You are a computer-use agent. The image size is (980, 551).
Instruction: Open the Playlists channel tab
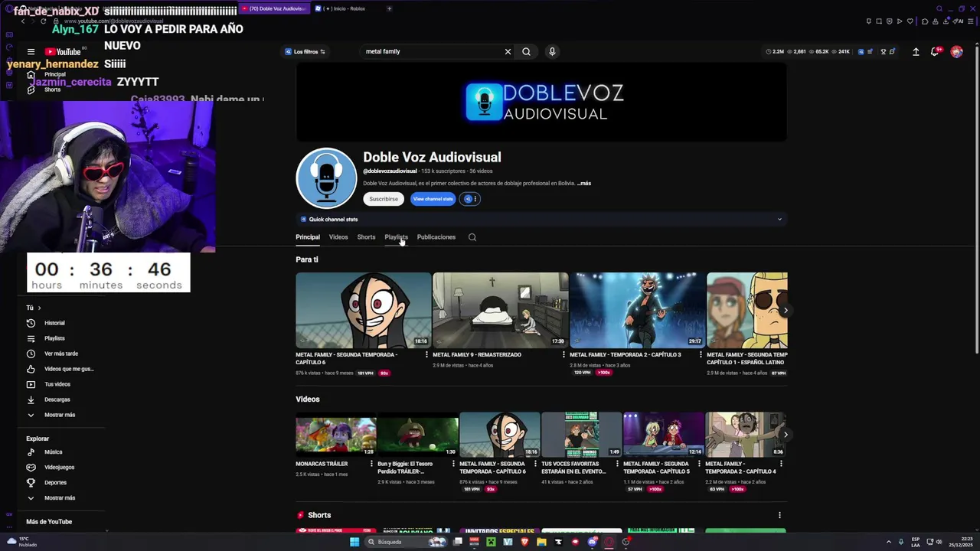[396, 237]
